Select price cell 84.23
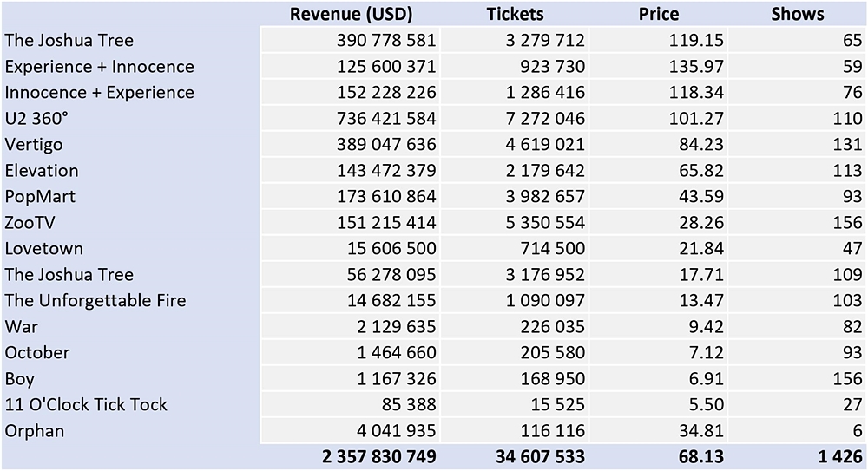The height and width of the screenshot is (471, 868). (x=658, y=145)
